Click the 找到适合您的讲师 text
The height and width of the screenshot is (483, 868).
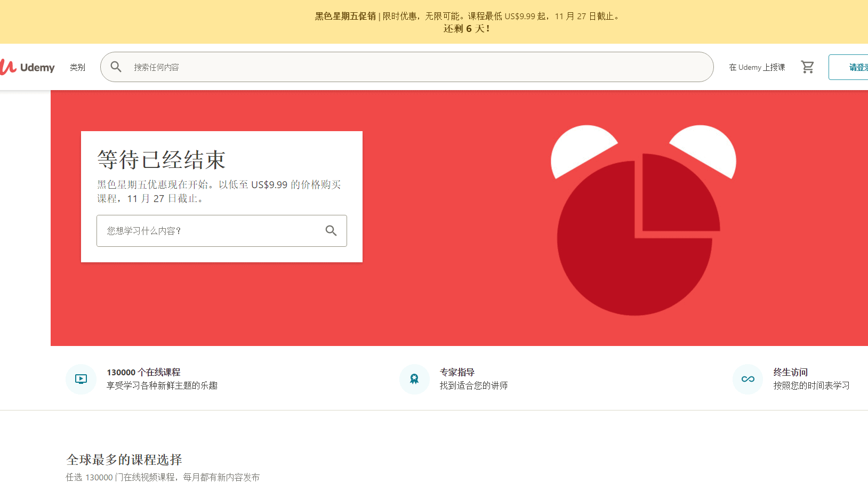click(x=473, y=385)
